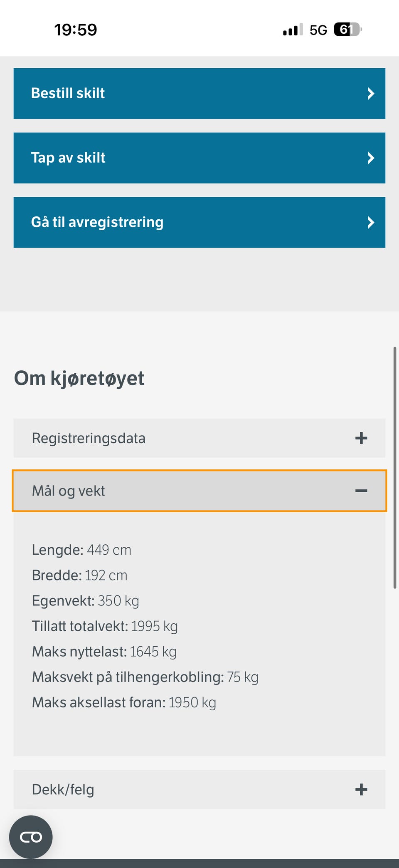
Task: Open the Bestill skilt button
Action: [199, 94]
